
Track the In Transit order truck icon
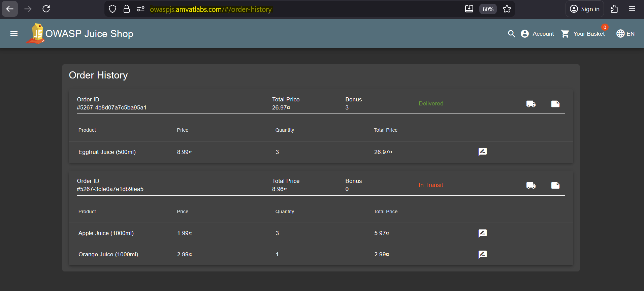point(531,185)
